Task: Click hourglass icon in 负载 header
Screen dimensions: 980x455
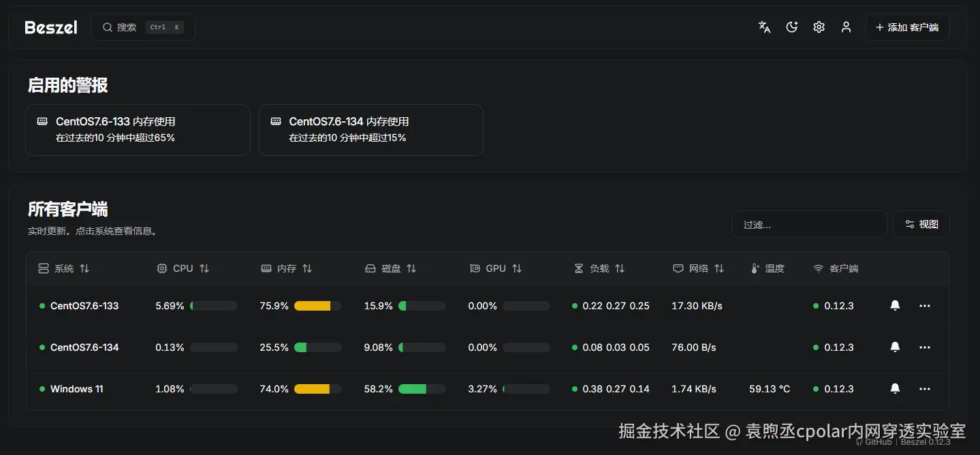Action: pos(579,268)
